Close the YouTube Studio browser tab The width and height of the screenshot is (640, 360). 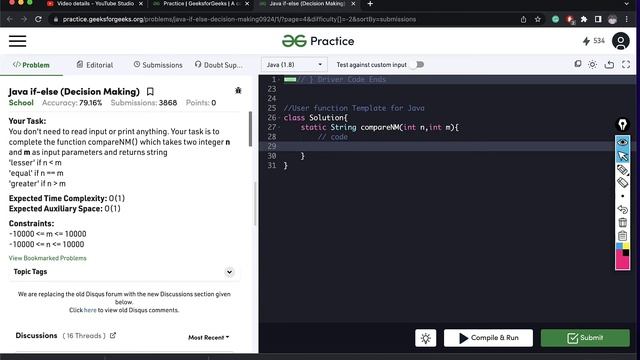pos(141,4)
